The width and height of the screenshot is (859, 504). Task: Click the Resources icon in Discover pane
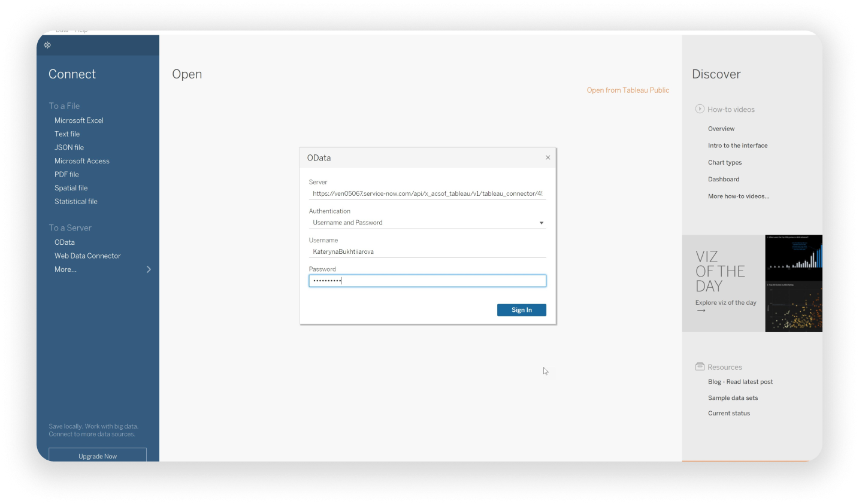700,366
